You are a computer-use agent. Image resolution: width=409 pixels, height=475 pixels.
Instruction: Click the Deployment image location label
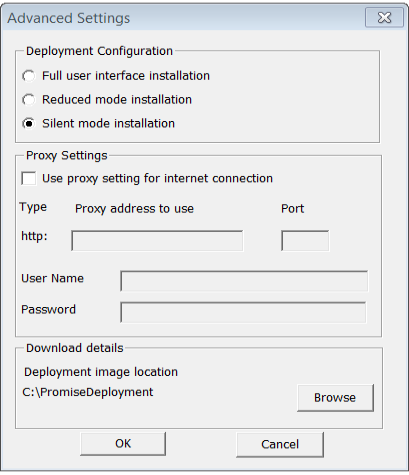pyautogui.click(x=101, y=372)
